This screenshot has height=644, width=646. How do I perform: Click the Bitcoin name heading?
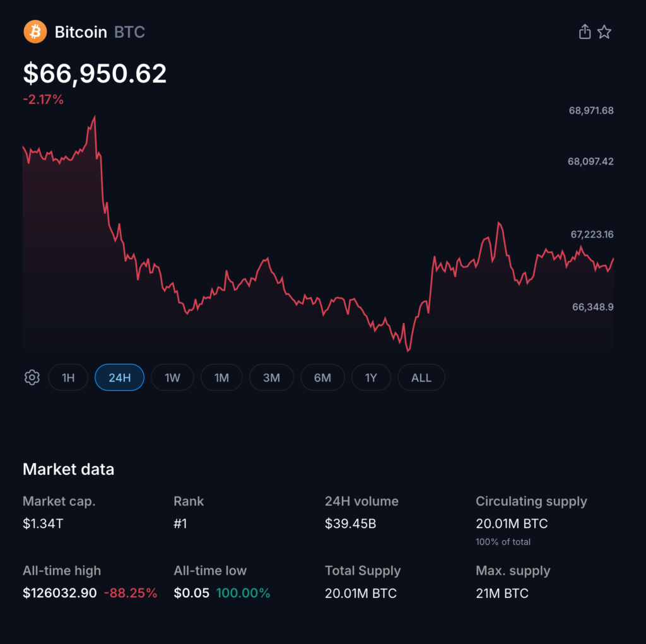[81, 32]
